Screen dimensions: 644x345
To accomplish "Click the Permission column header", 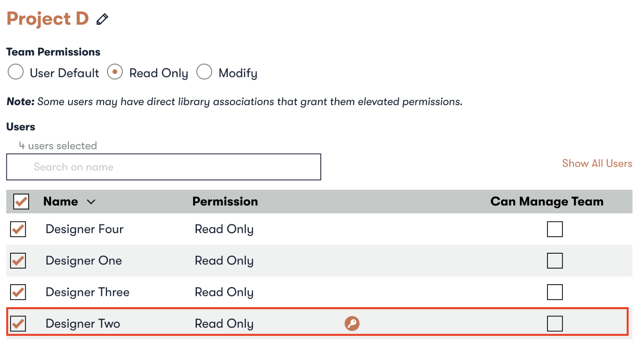I will tap(225, 201).
